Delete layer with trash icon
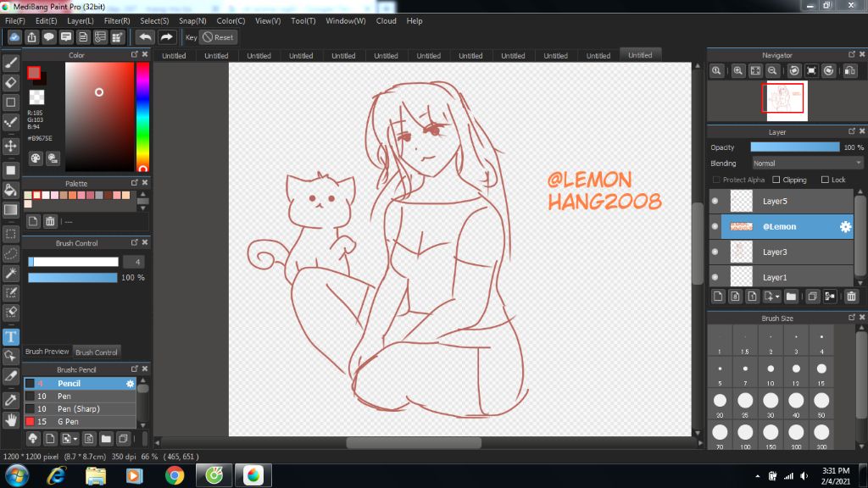Viewport: 868px width, 488px height. [851, 297]
